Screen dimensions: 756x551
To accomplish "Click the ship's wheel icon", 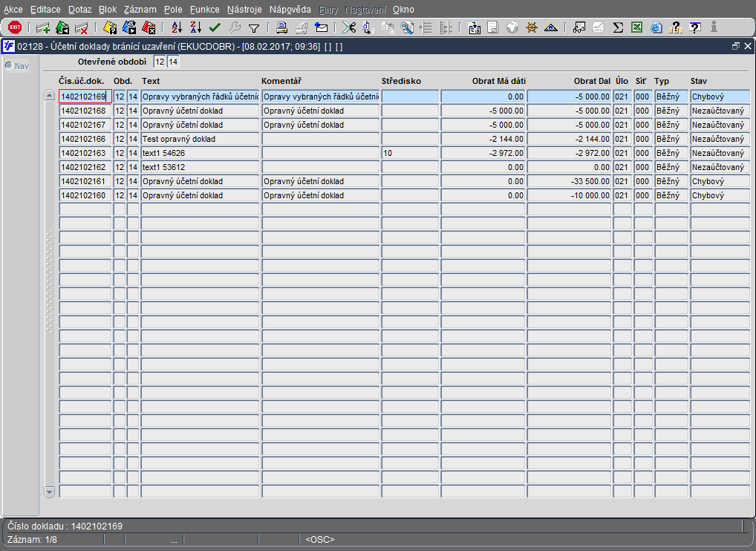I will 531,28.
